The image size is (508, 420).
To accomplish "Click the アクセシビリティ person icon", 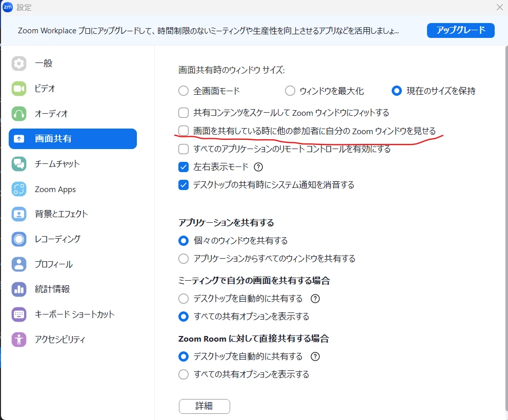I will coord(19,340).
